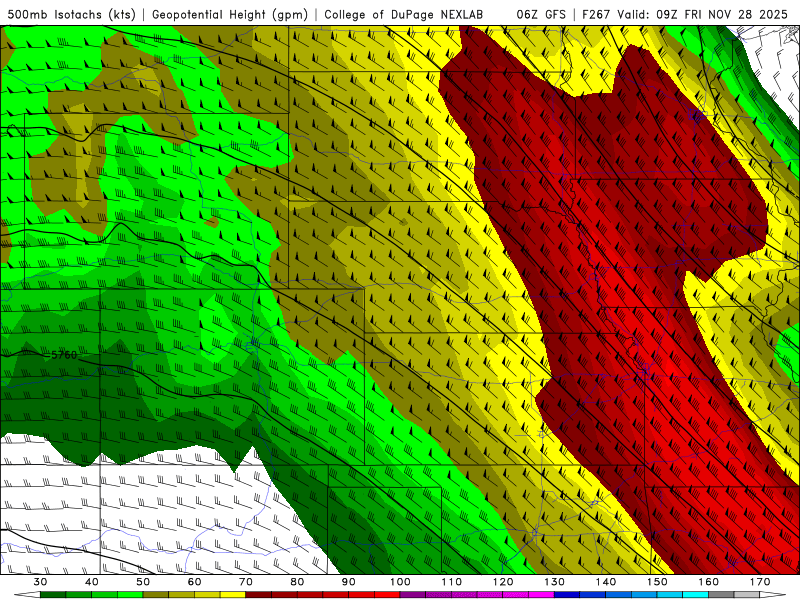Click the colorbar label '170'
Viewport: 800px width, 600px height.
click(x=760, y=582)
